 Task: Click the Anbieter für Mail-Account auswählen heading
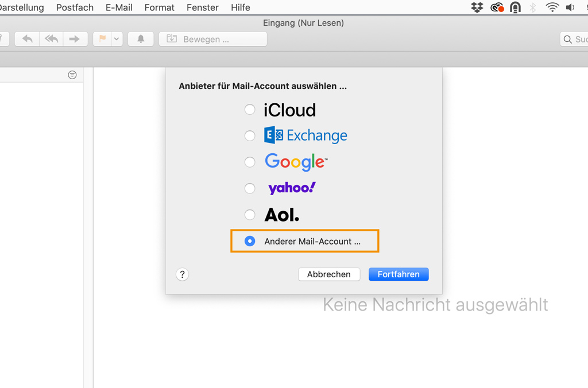(262, 86)
